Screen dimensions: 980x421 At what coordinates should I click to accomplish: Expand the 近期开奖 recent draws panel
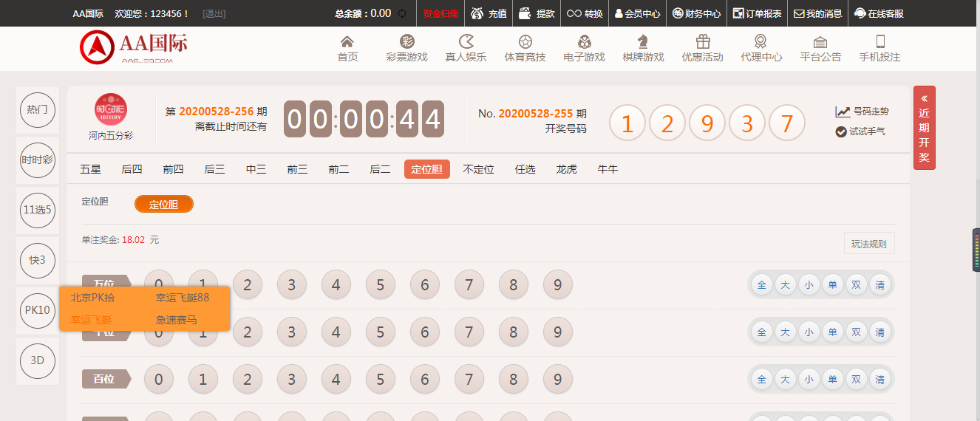924,128
